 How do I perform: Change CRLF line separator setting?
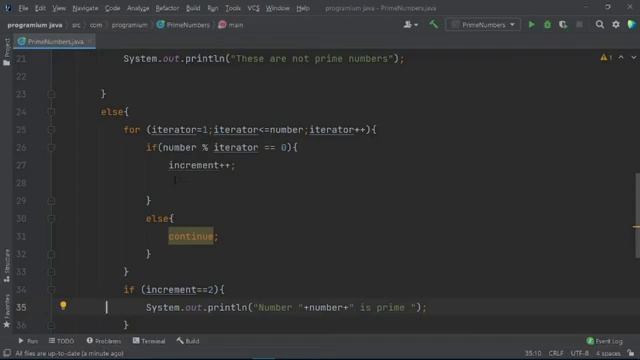[x=556, y=353]
